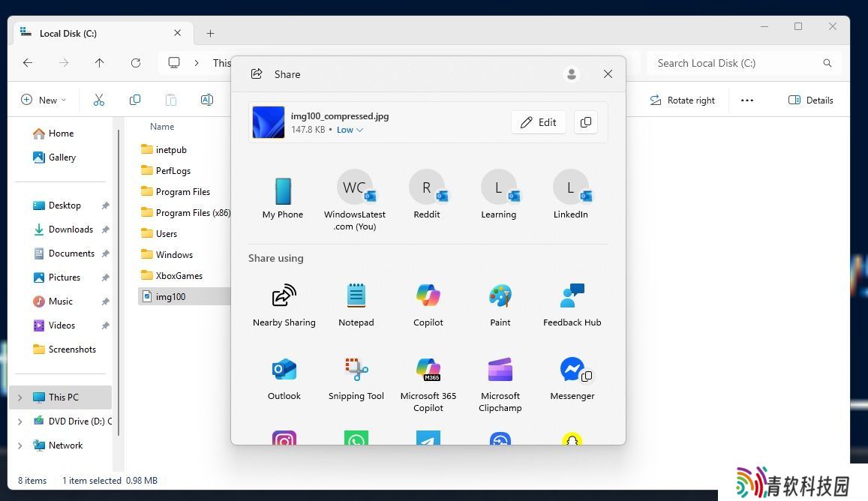The image size is (868, 501).
Task: Open See more options ellipsis menu
Action: [746, 100]
